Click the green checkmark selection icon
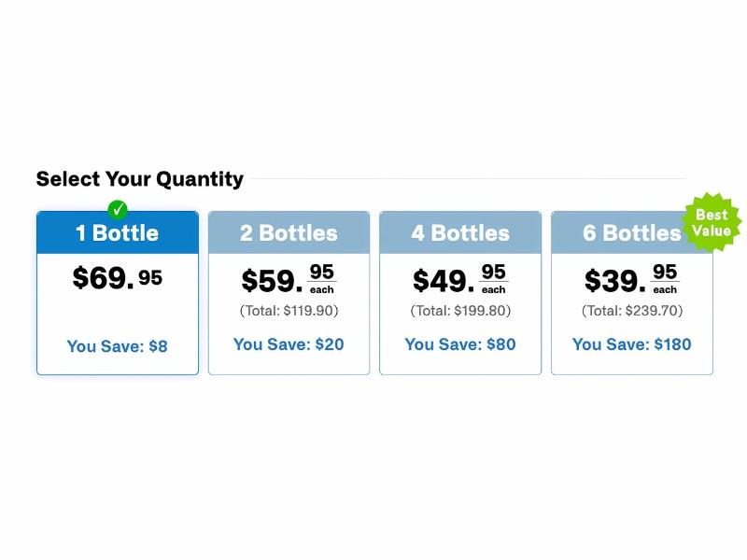Image resolution: width=747 pixels, height=560 pixels. 117,209
